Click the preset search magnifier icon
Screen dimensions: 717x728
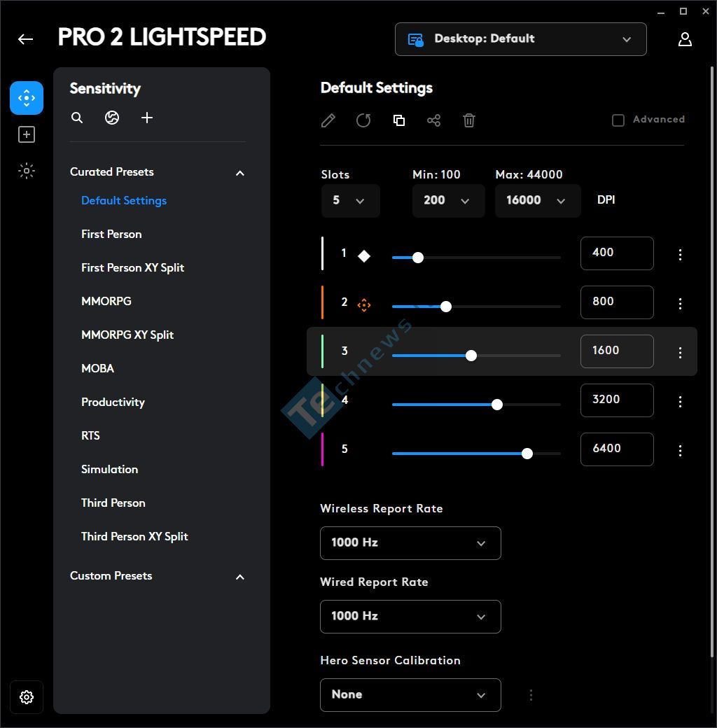pos(77,118)
